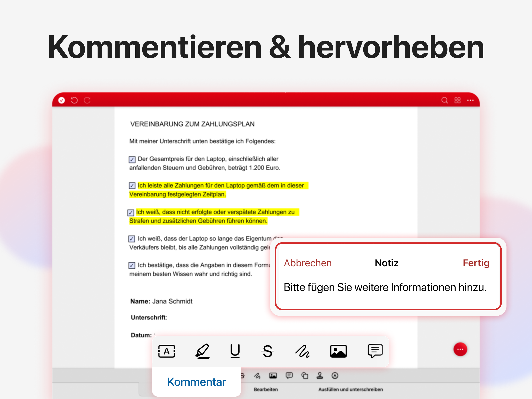Click highlighted text 'Vereinbarung festgelegten Zeitplan.'
The image size is (532, 399).
(x=177, y=194)
